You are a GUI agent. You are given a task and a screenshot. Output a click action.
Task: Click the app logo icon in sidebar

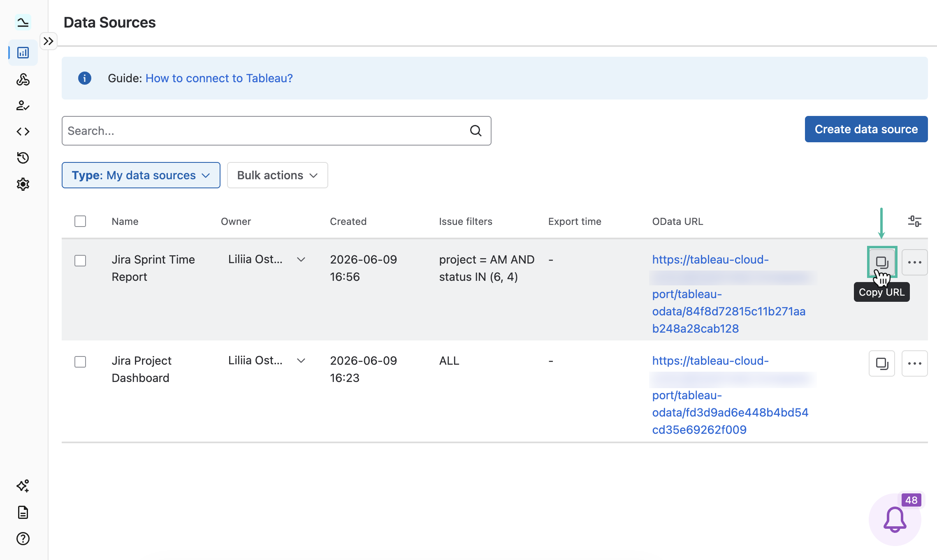click(x=23, y=22)
